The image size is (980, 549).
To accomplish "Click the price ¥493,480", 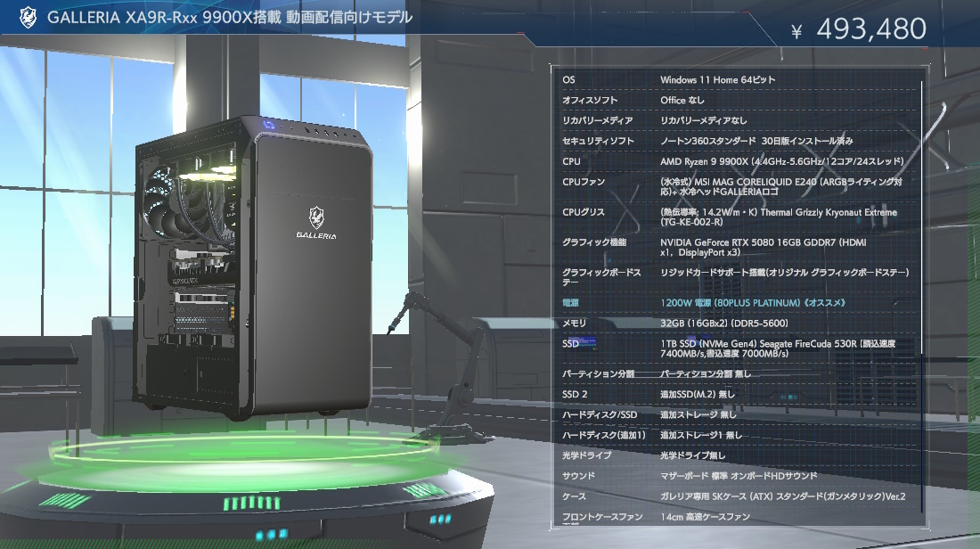I will [859, 29].
